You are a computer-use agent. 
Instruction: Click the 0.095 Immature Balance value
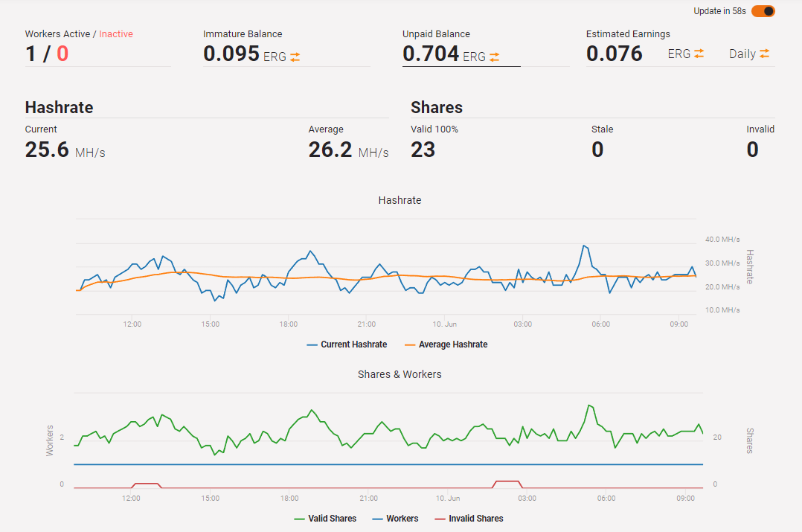point(231,54)
